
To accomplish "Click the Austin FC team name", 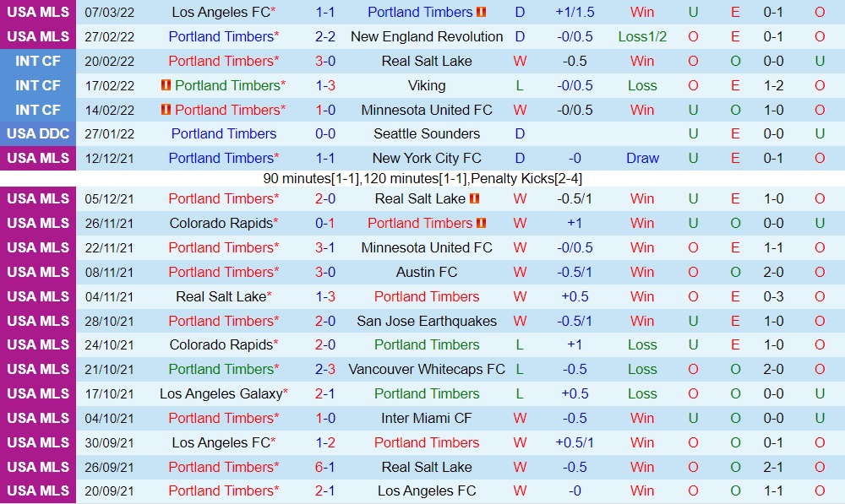I will 427,272.
